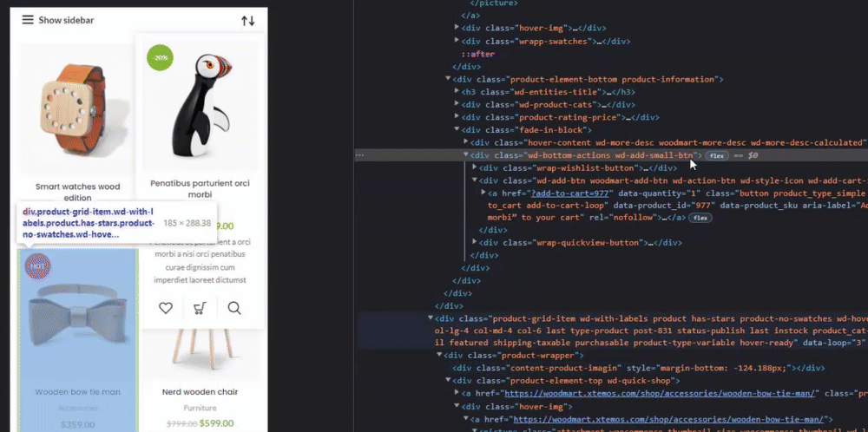Toggle flex badge after add-to-cart anchor
This screenshot has height=432, width=868.
click(x=700, y=218)
